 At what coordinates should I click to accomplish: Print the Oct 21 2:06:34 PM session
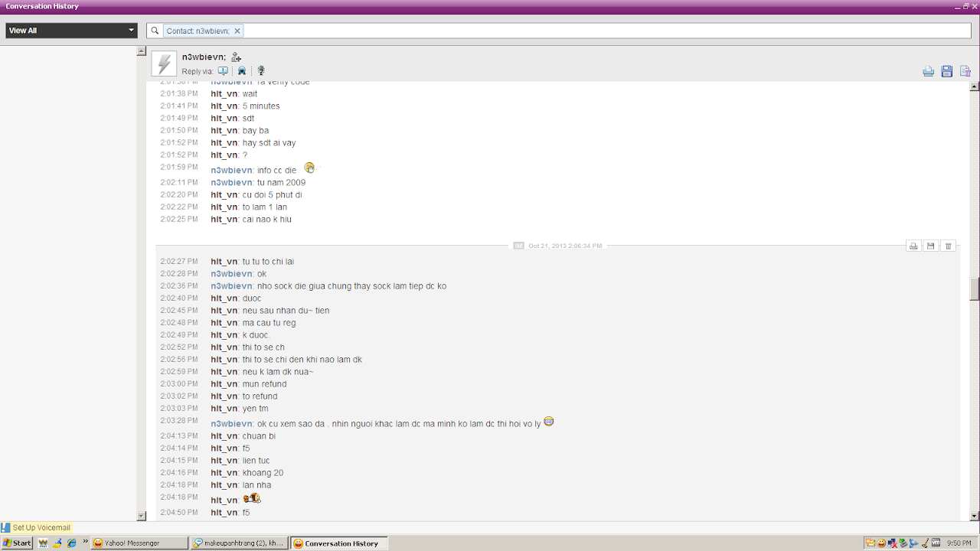click(913, 246)
